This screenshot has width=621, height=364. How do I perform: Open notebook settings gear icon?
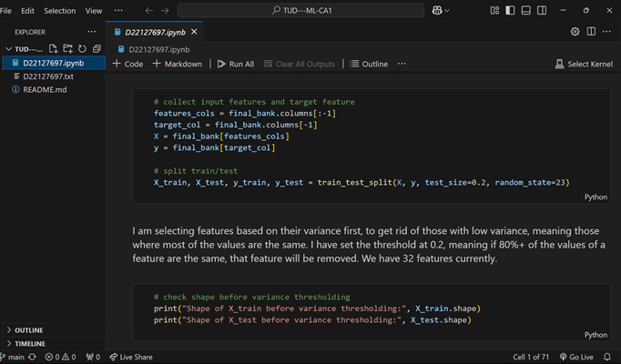click(575, 32)
